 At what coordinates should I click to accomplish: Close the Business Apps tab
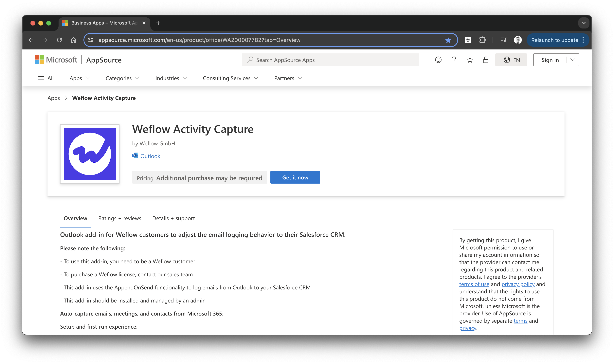(144, 23)
